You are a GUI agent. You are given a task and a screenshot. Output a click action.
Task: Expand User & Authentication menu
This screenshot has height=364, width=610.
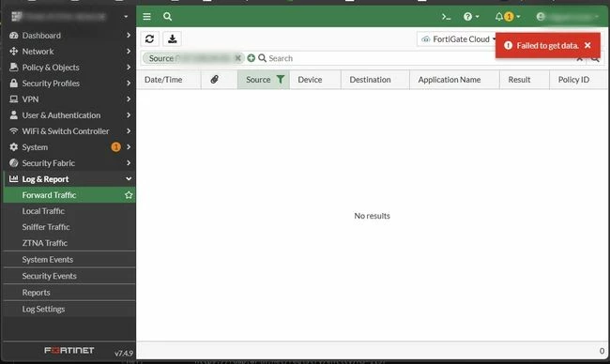(x=69, y=115)
